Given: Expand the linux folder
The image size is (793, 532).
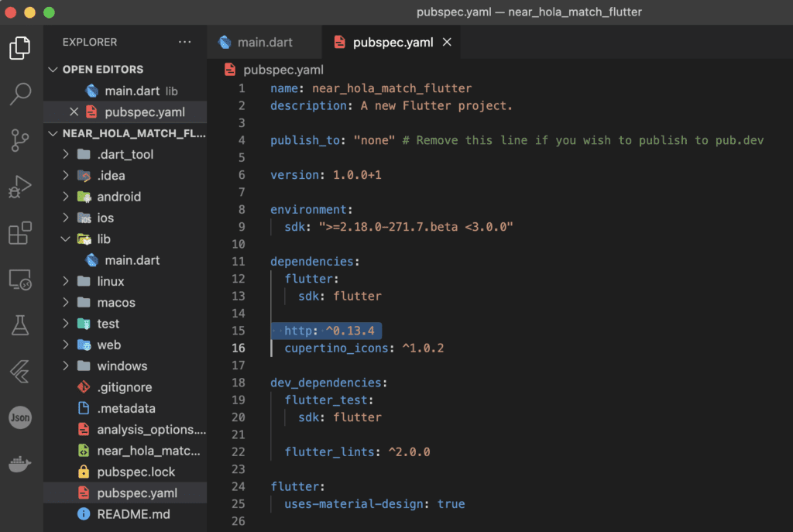Looking at the screenshot, I should tap(125, 281).
